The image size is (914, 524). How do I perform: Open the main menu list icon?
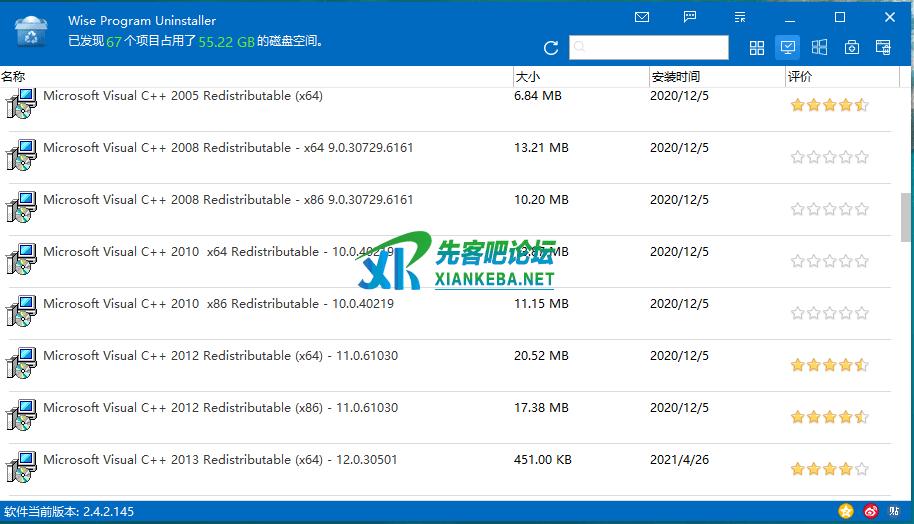pos(740,17)
